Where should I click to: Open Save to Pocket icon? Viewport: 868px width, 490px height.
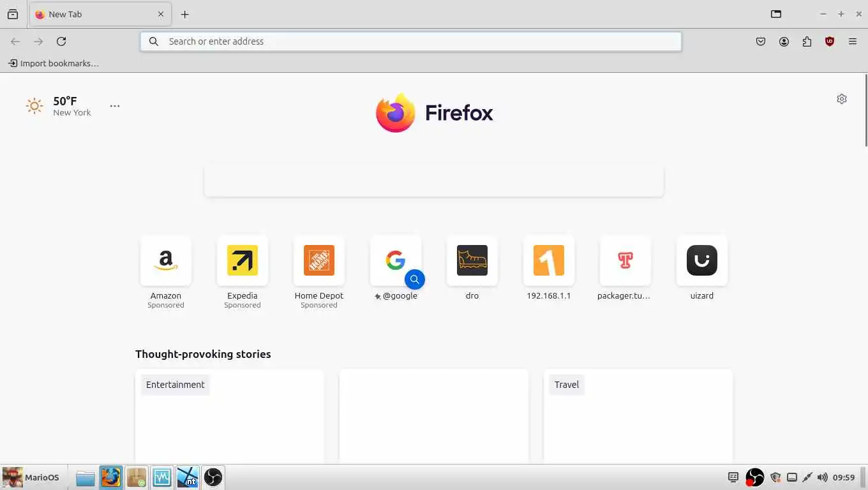(761, 41)
